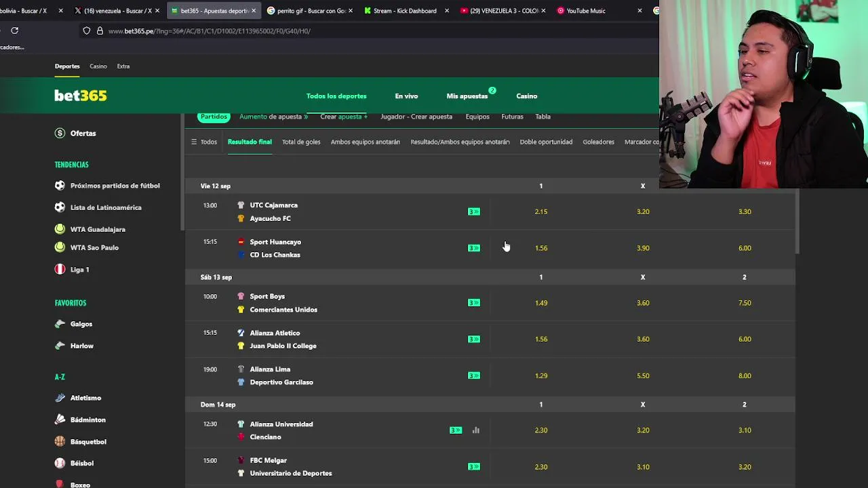Open live stream icon for Alianza Universidad match
This screenshot has height=488, width=868.
tap(456, 430)
